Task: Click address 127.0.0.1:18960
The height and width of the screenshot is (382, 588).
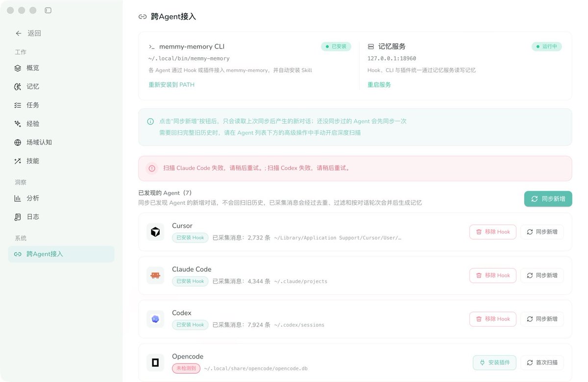Action: pos(392,59)
